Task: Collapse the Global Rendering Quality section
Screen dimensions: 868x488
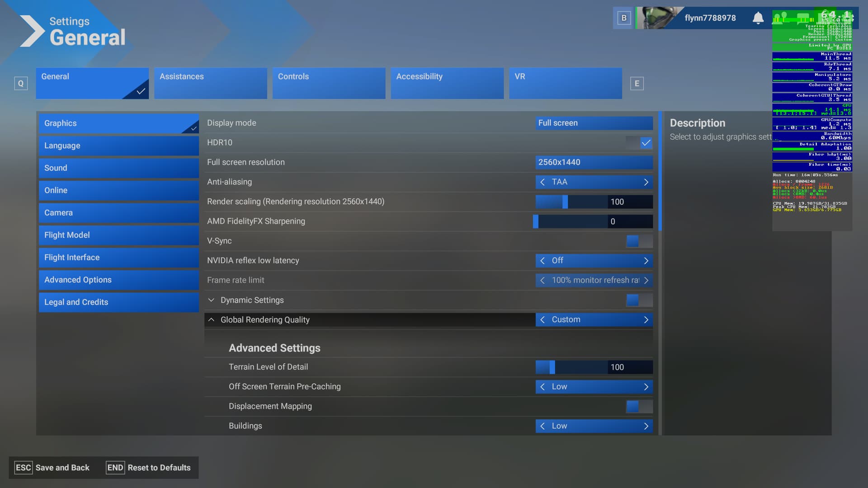Action: tap(211, 320)
